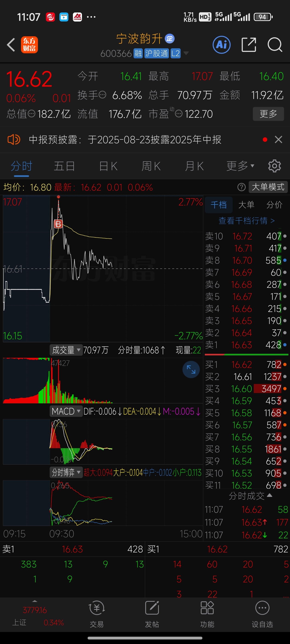Switch to the 分价 tab
Viewport: 290px width, 644px height.
274,205
